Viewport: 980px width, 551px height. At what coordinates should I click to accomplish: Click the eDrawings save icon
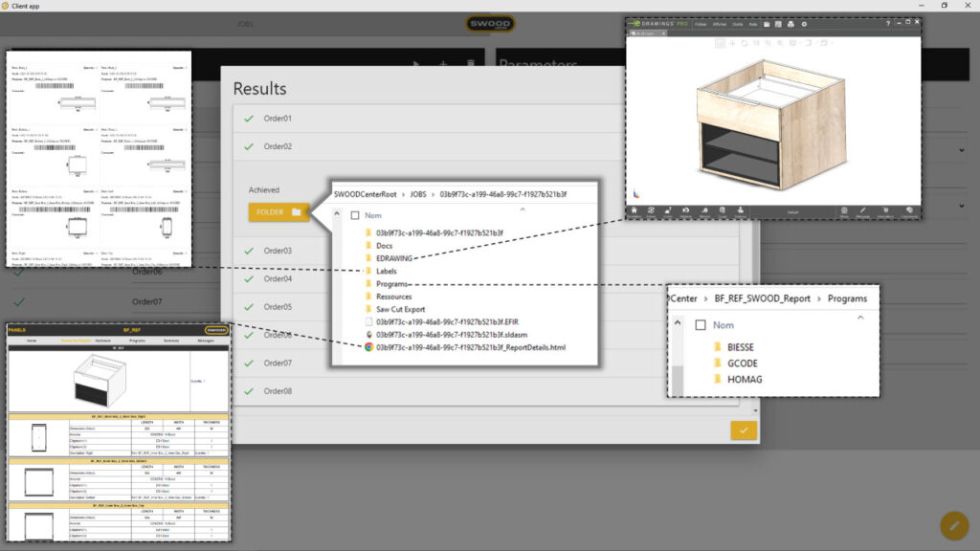tap(777, 23)
